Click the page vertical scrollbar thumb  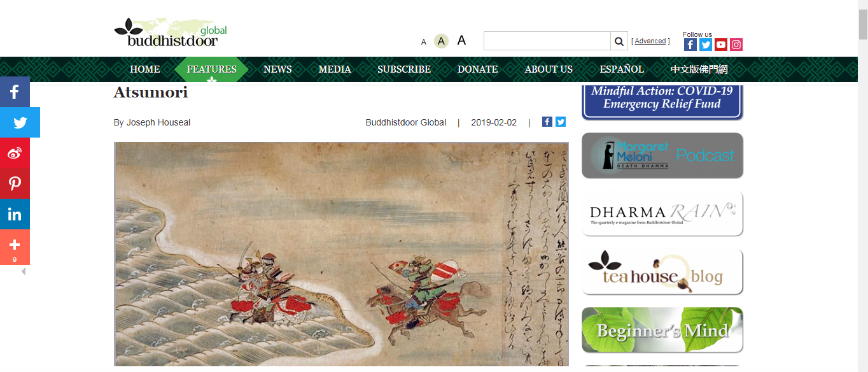[863, 25]
